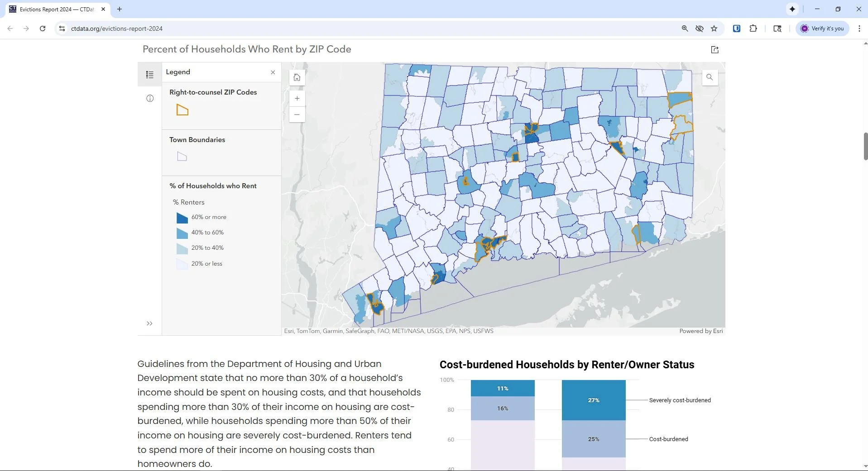
Task: Click the share icon near the map title
Action: (715, 50)
